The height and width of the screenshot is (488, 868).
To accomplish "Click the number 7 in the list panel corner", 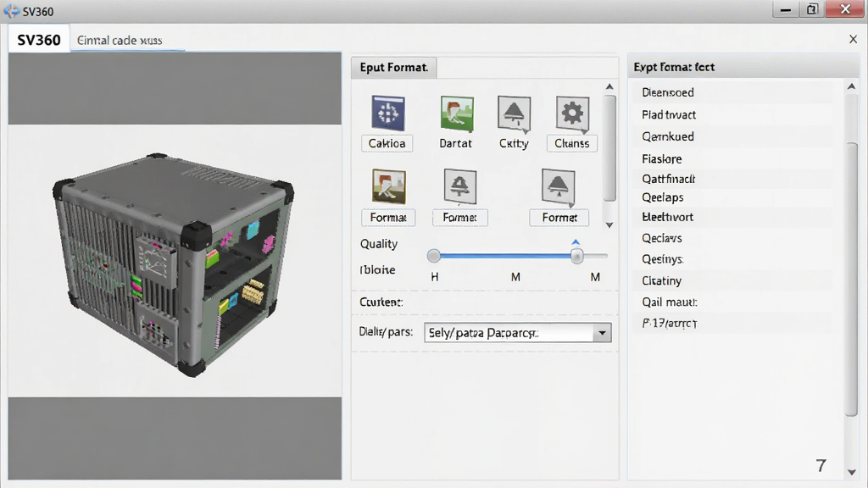I will click(821, 465).
